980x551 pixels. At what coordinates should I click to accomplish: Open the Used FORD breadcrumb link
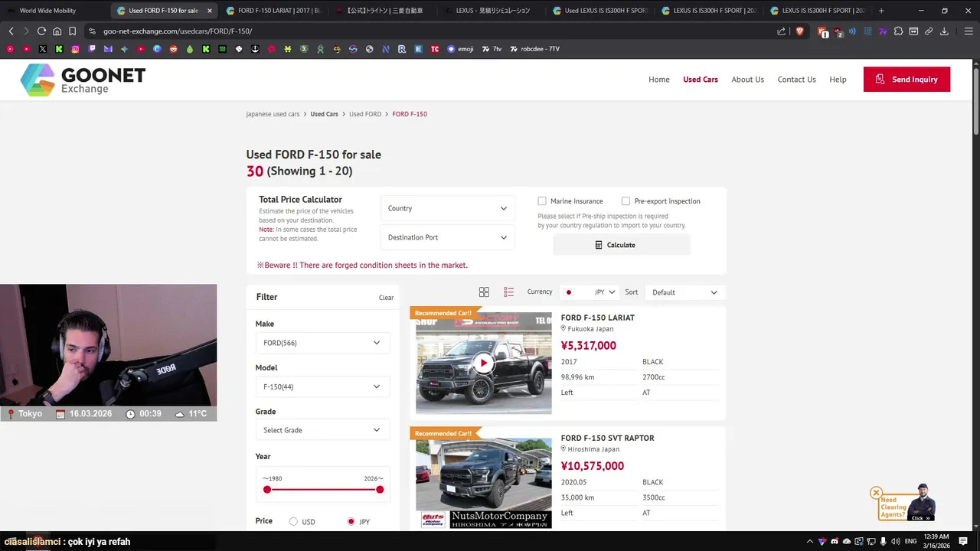point(365,114)
